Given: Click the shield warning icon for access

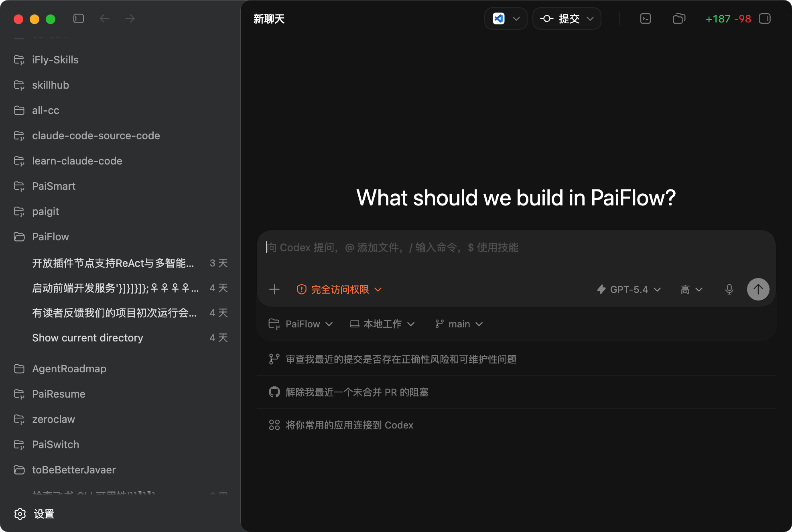Looking at the screenshot, I should pyautogui.click(x=302, y=289).
